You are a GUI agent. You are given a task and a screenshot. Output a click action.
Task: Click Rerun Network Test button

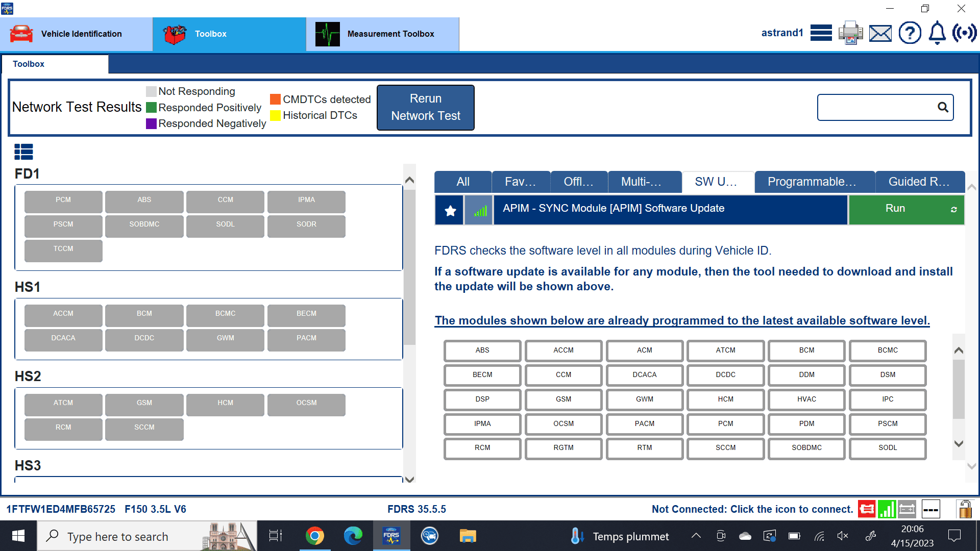426,107
